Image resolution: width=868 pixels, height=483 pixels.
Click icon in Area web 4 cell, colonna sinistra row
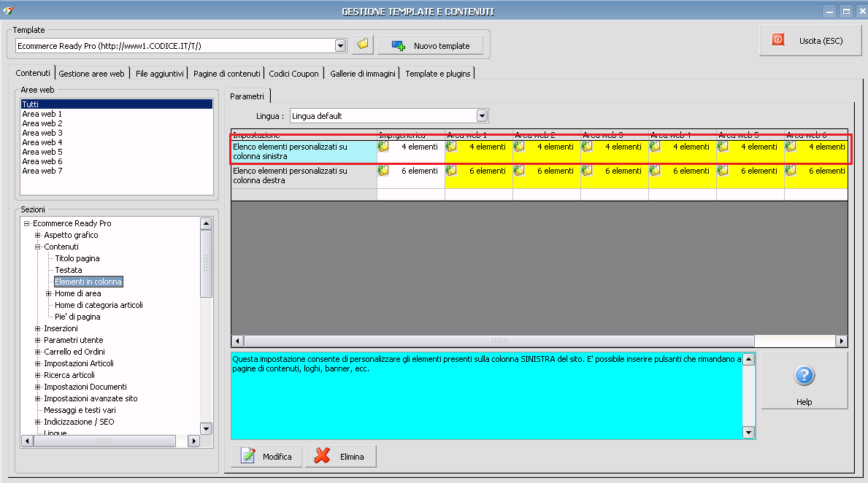tap(655, 147)
